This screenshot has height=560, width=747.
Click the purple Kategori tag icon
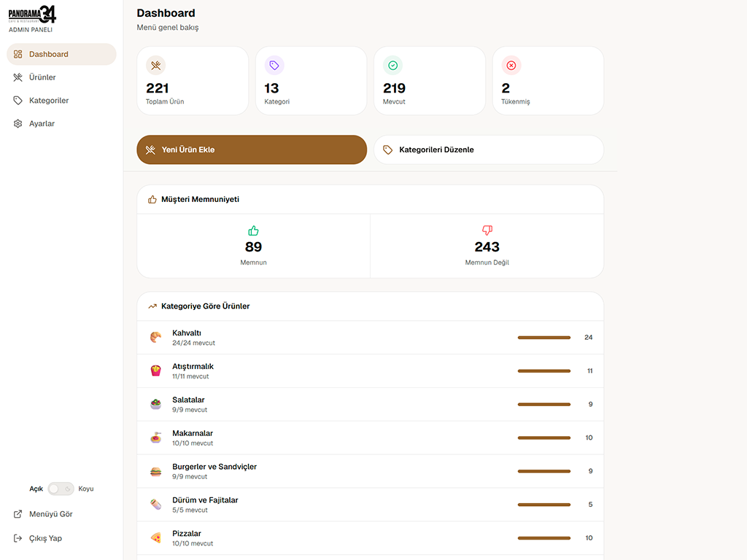coord(274,65)
